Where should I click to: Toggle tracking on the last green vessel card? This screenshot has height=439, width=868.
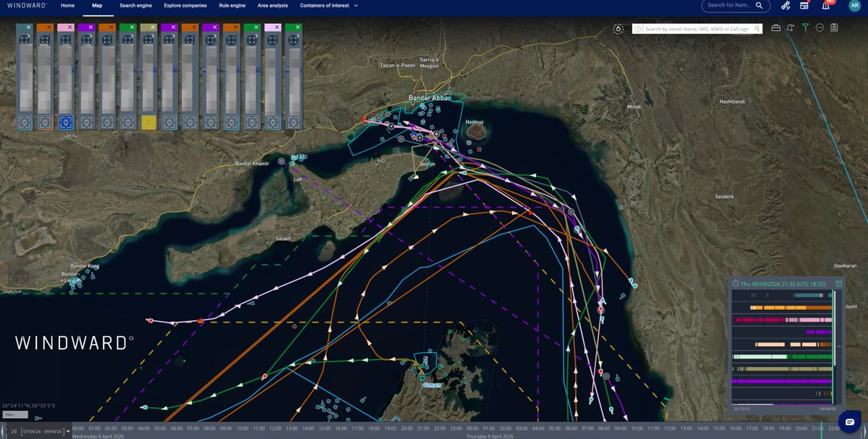click(x=294, y=122)
